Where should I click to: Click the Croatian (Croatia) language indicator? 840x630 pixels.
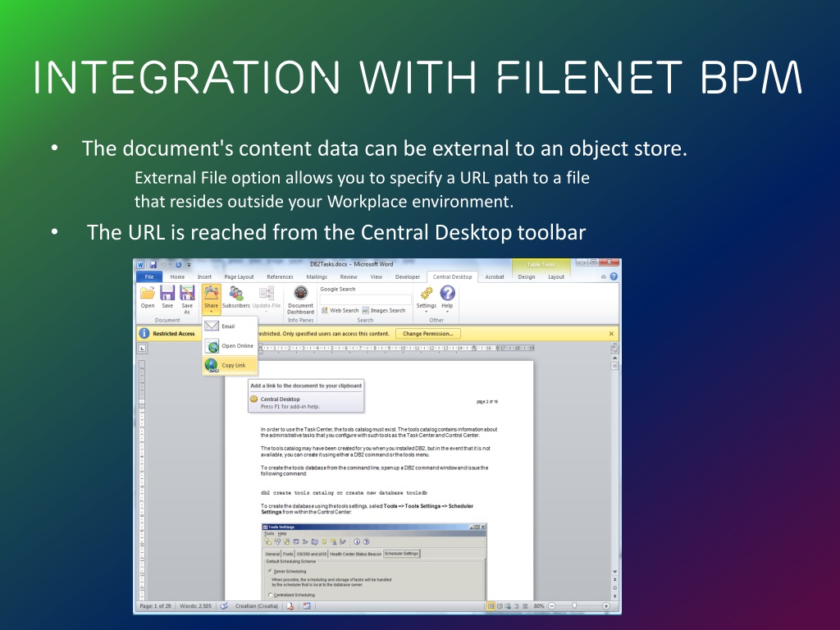[257, 606]
